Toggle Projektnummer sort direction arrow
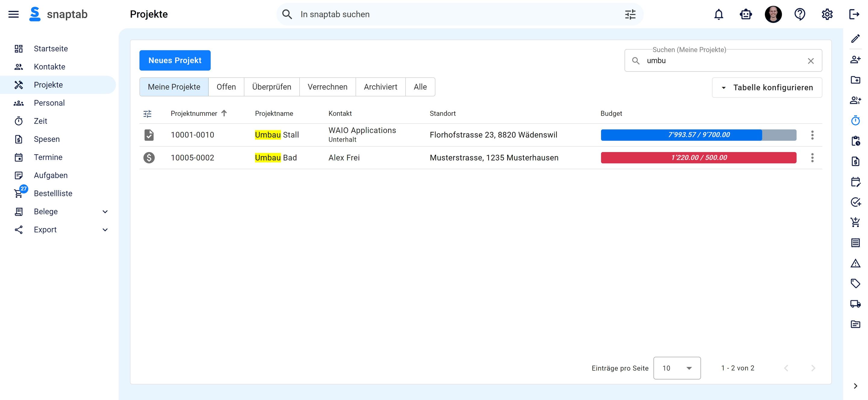The image size is (868, 400). 224,113
